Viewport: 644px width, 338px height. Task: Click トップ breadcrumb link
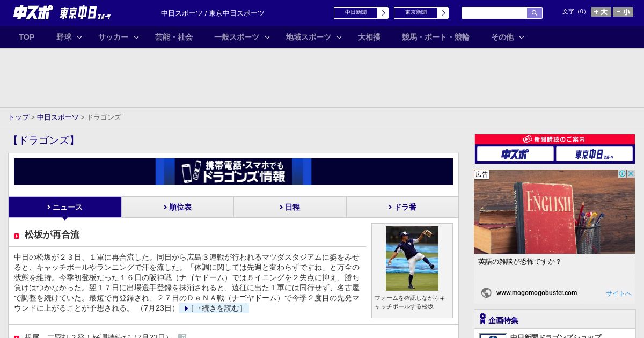coord(18,117)
